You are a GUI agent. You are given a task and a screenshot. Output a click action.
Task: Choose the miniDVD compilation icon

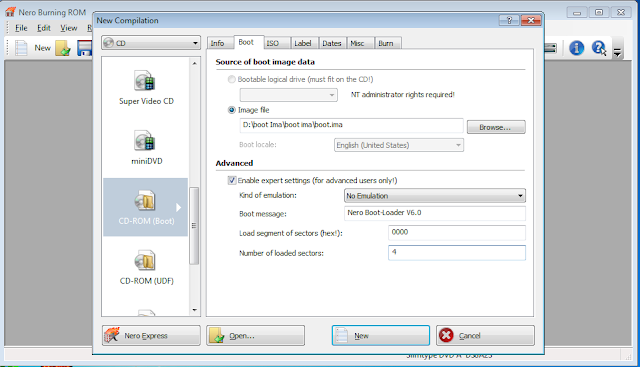coord(144,140)
